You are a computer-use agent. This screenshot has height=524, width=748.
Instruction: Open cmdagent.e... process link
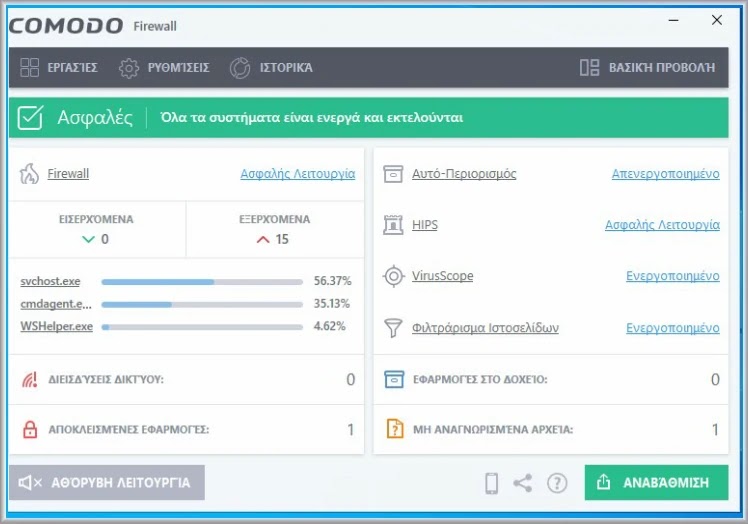[56, 304]
